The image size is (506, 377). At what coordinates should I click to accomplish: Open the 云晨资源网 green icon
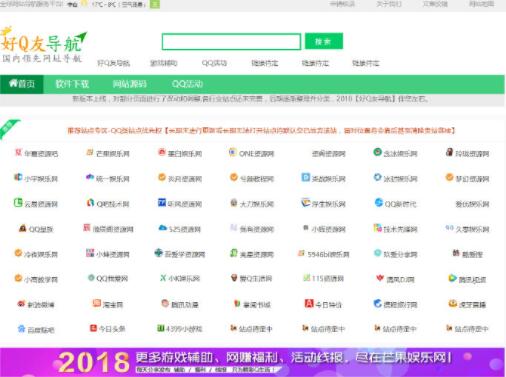pyautogui.click(x=18, y=202)
